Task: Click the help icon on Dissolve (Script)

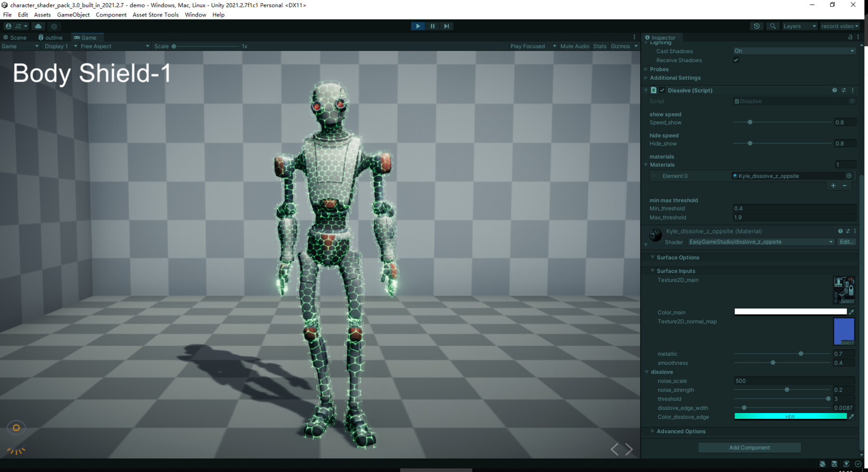Action: pyautogui.click(x=834, y=90)
